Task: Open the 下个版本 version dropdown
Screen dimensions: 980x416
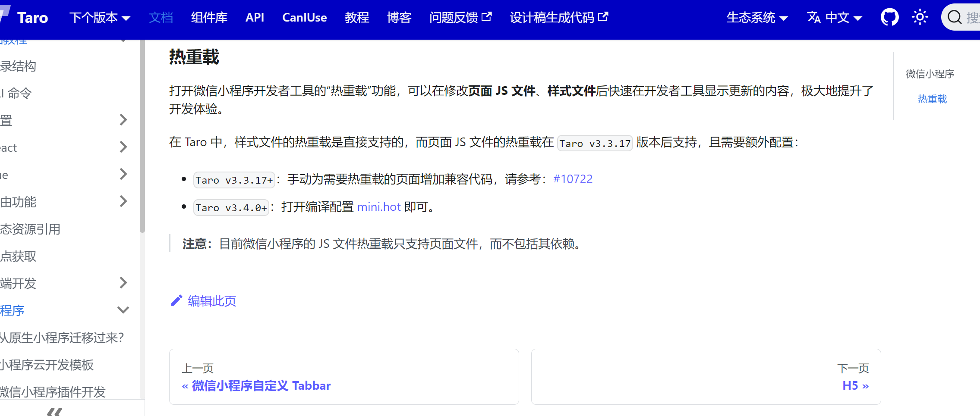Action: (x=100, y=18)
